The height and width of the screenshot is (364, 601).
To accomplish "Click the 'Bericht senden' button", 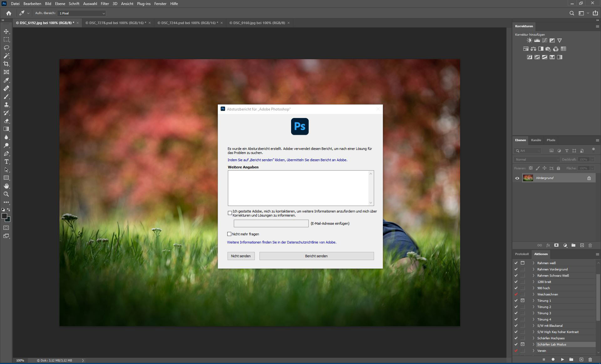I will tap(316, 256).
